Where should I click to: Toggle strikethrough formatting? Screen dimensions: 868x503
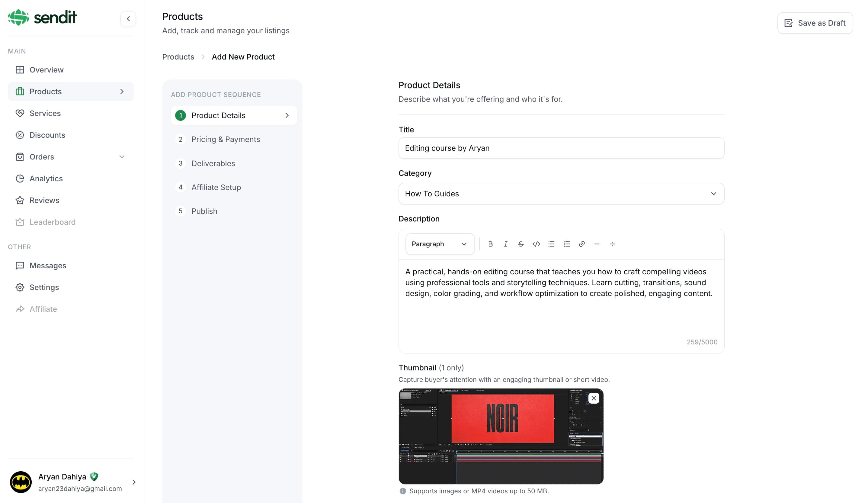click(x=521, y=244)
